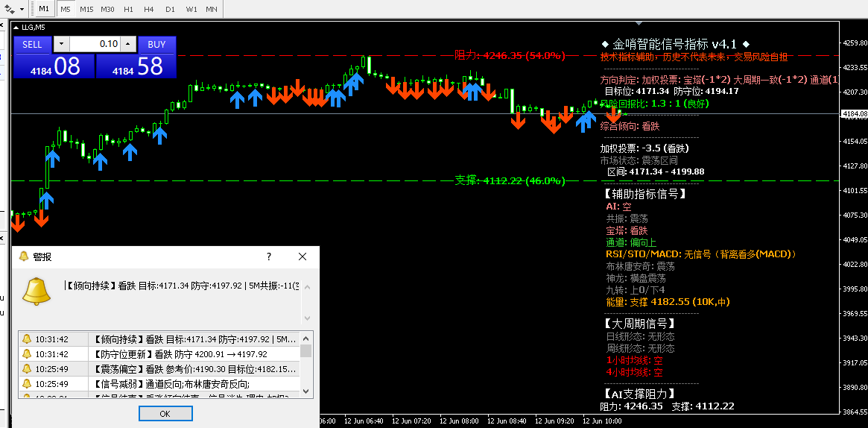868x428 pixels.
Task: Click bell icon of 【震荡偏空】 alert row
Action: (x=26, y=369)
